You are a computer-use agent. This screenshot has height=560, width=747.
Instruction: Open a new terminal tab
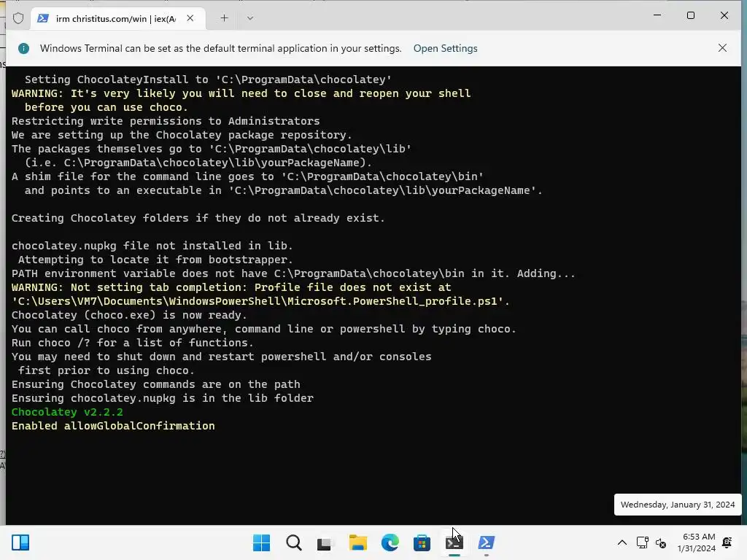(x=224, y=18)
